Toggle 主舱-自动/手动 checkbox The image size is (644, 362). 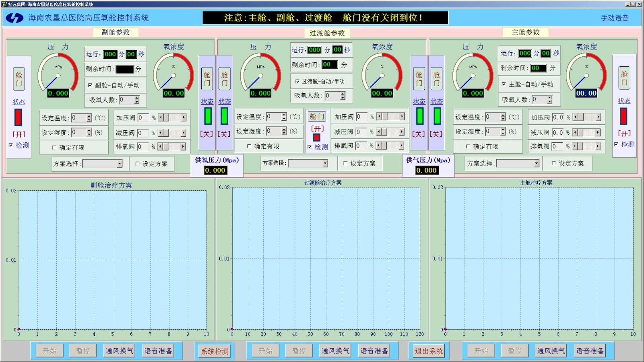coord(504,84)
